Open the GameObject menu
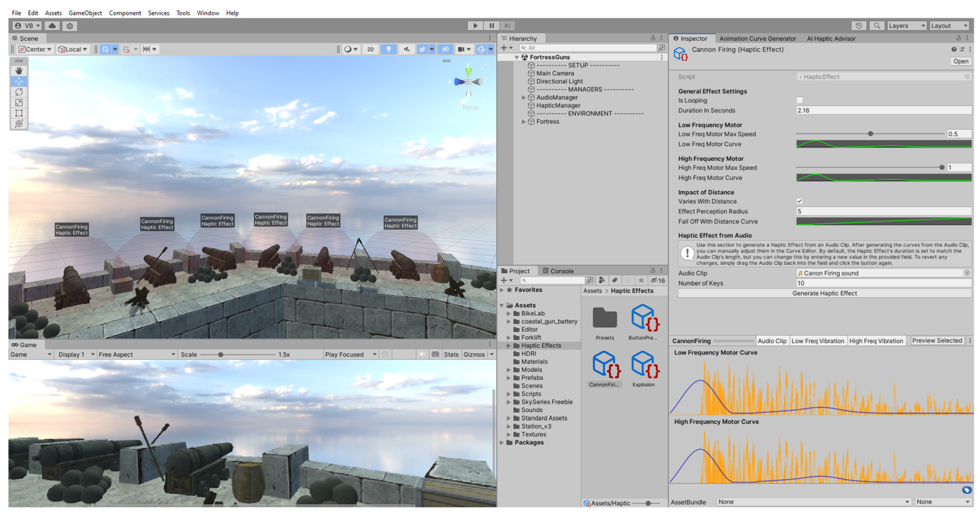The width and height of the screenshot is (980, 515). tap(85, 13)
